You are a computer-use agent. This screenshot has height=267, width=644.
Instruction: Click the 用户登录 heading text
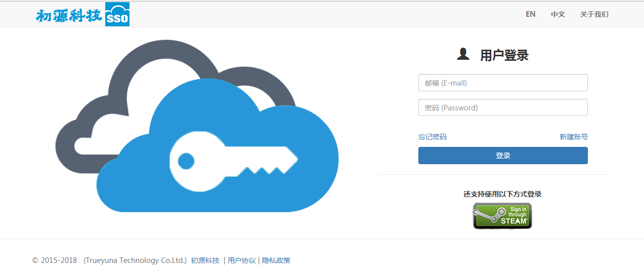click(x=504, y=55)
